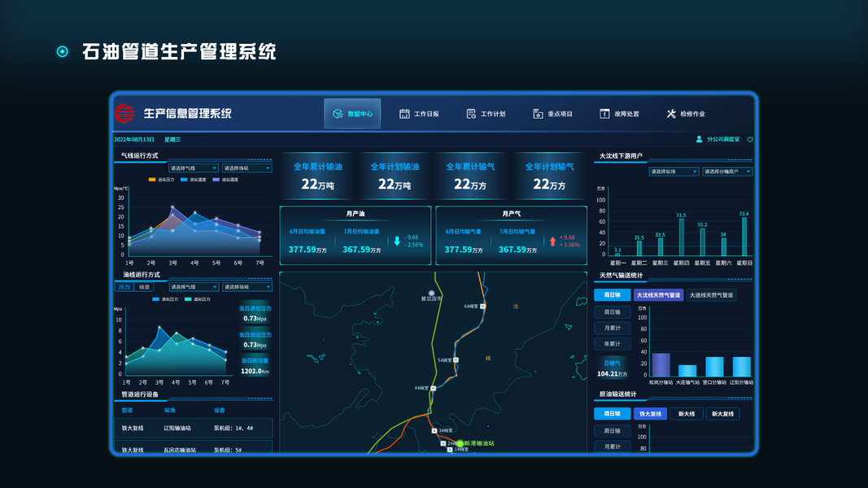Click the 3#阀室 valve marker on map

[x=434, y=430]
